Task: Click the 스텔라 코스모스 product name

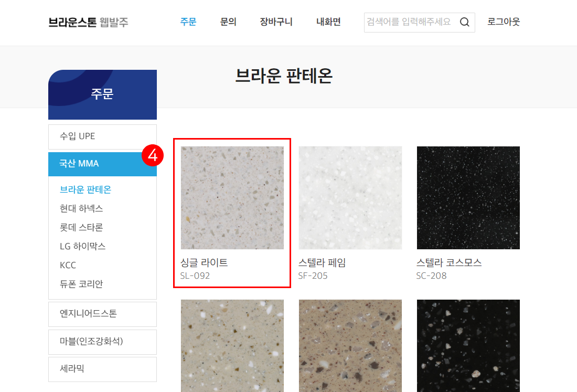Action: click(x=449, y=262)
